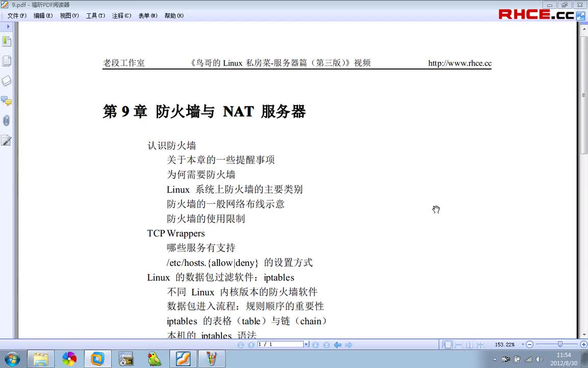Open the Windows Start button
This screenshot has height=368, width=588.
coord(12,359)
